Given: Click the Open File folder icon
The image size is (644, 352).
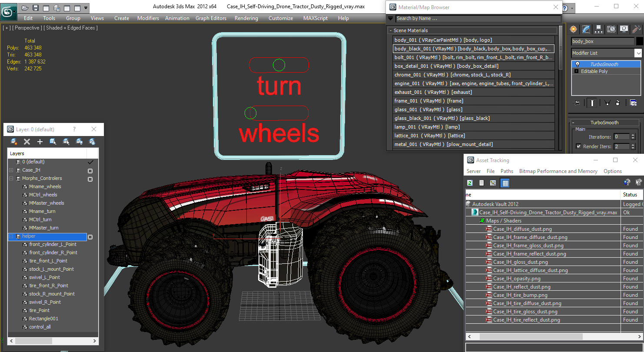Looking at the screenshot, I should pyautogui.click(x=25, y=8).
